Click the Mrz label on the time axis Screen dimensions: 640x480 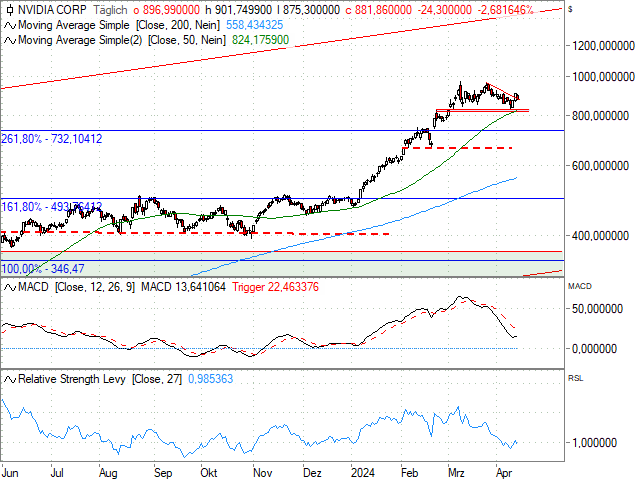pos(456,473)
